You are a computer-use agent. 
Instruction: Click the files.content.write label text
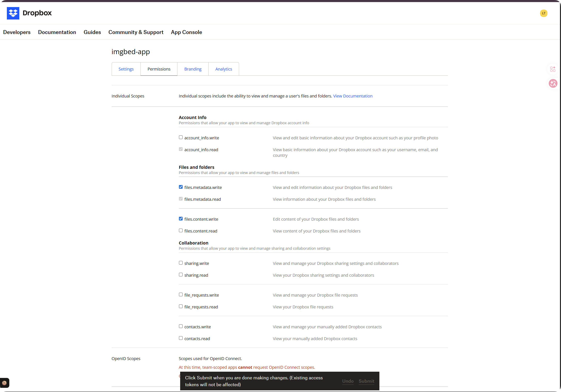point(201,219)
